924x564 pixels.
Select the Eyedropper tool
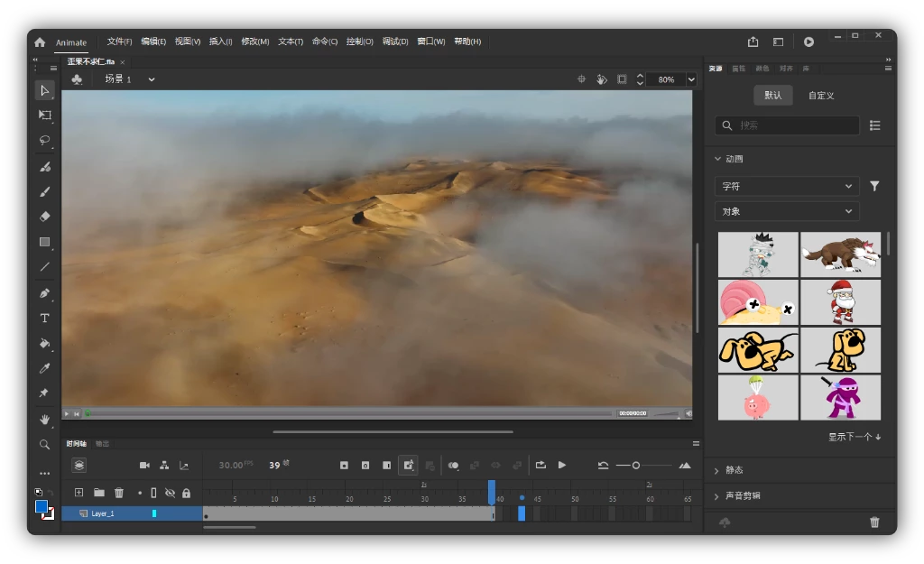[44, 369]
